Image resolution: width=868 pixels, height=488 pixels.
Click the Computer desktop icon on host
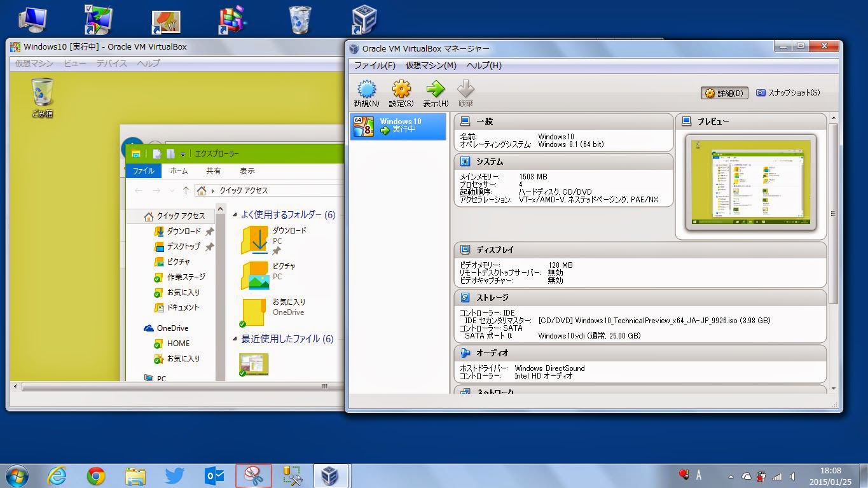click(32, 20)
